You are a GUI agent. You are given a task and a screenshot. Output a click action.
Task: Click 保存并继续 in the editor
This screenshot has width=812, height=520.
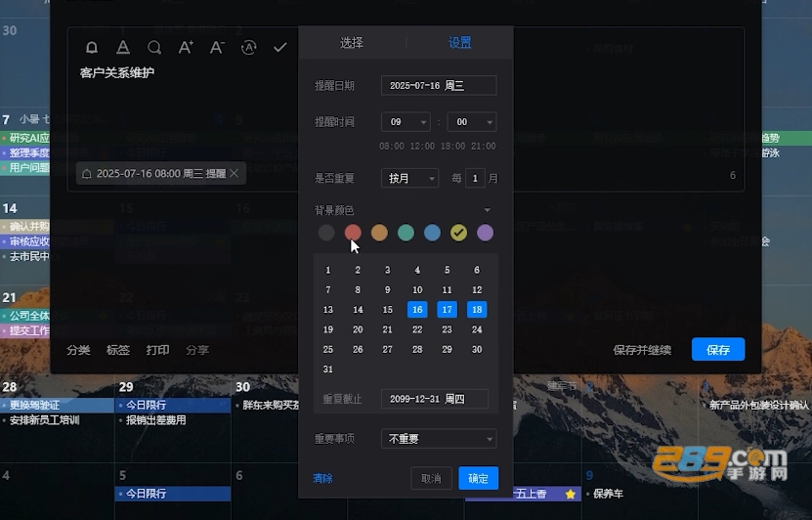point(642,350)
